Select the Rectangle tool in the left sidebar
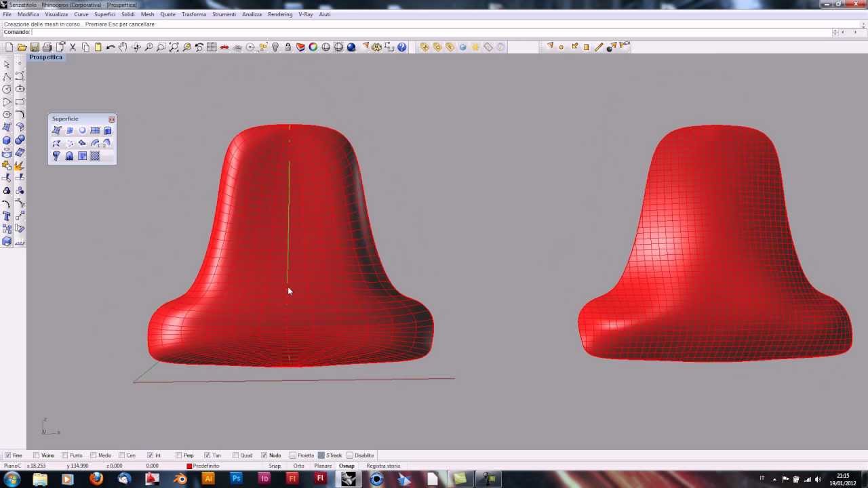 (x=20, y=102)
